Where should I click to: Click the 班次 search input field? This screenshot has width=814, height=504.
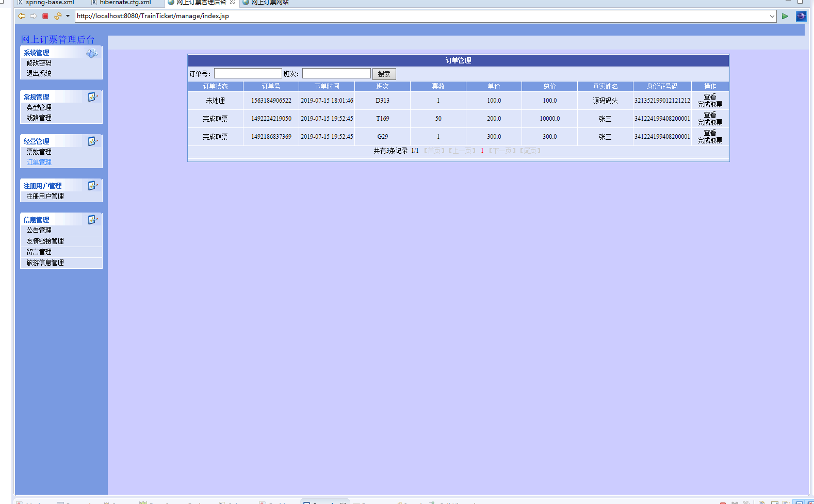336,74
